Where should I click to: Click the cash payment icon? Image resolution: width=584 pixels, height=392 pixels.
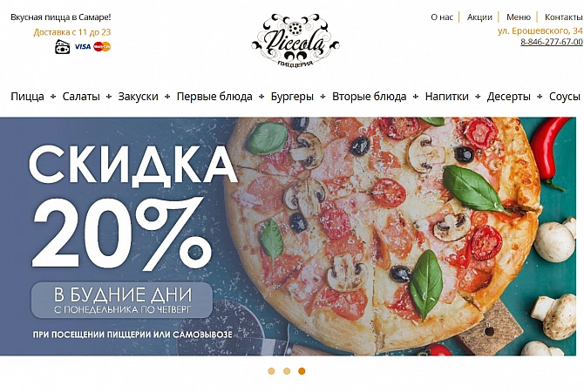[62, 46]
